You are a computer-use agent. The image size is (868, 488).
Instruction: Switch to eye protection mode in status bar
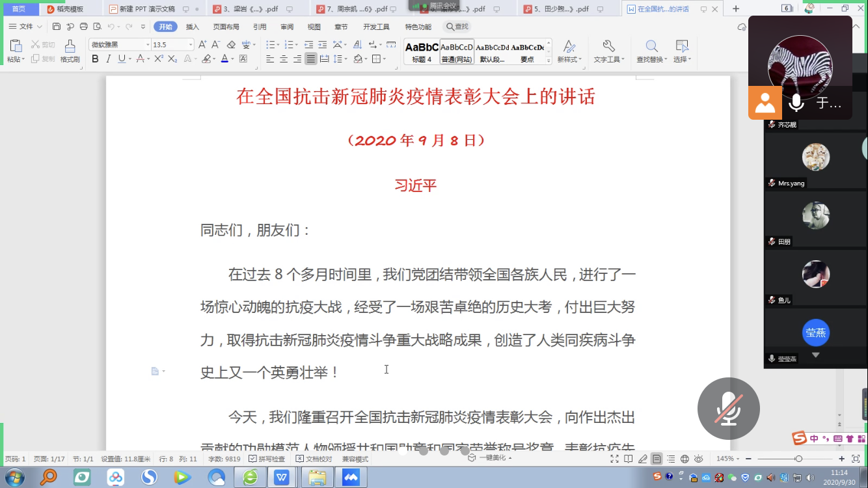point(699,459)
